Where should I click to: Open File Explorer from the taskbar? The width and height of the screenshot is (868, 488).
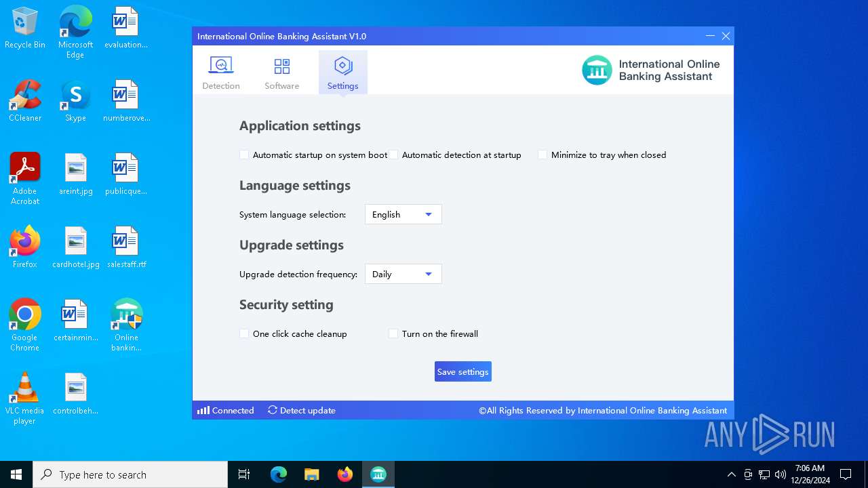coord(311,474)
